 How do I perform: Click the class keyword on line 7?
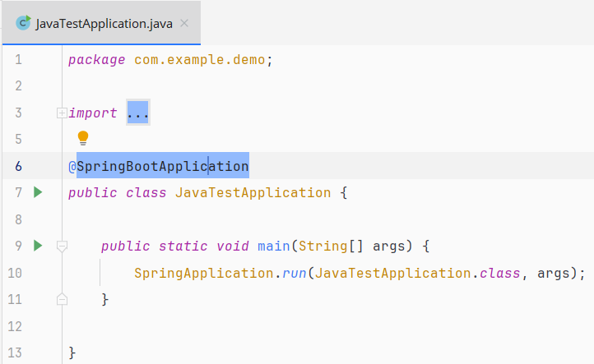tap(146, 192)
